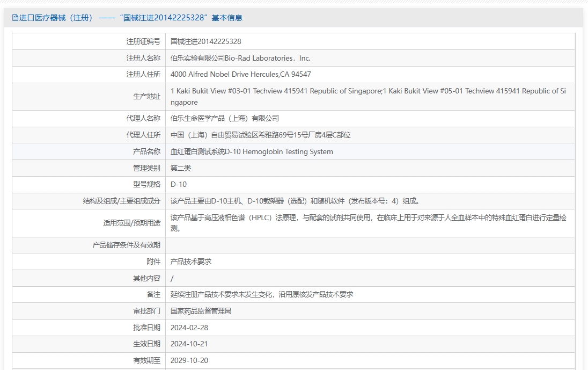This screenshot has height=370, width=588.
Task: Click the 国家药品监督管理局 value
Action: 201,311
